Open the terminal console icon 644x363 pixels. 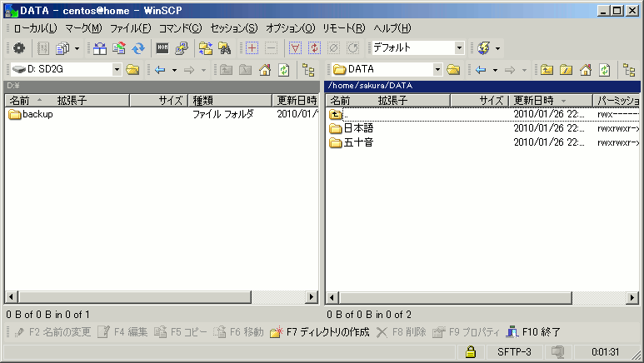(x=162, y=48)
